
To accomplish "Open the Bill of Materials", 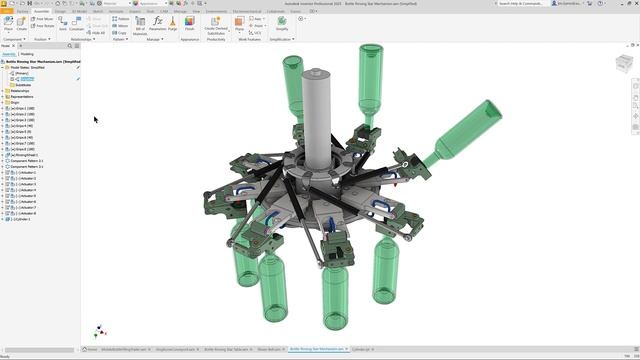I will [140, 26].
